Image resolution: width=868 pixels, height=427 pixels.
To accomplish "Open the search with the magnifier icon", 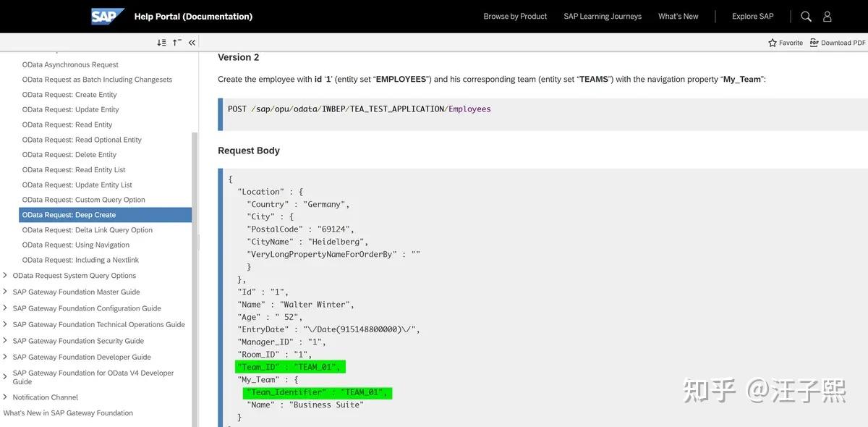I will 805,15.
